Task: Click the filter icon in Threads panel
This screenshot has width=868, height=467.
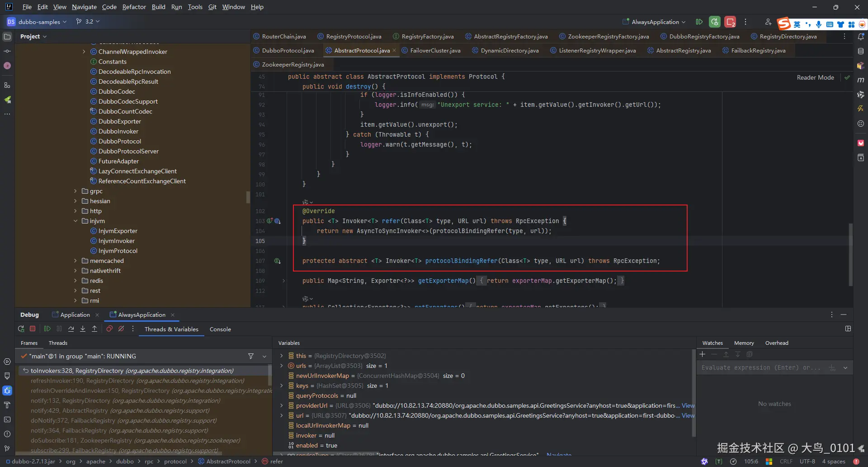Action: pos(251,357)
